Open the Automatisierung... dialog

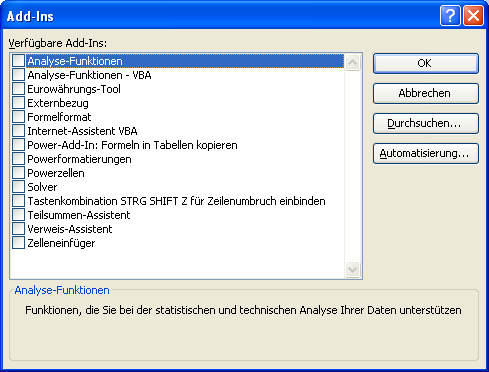point(426,153)
